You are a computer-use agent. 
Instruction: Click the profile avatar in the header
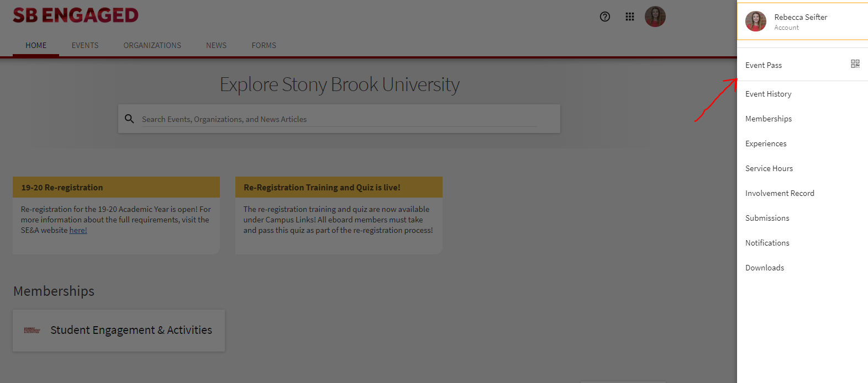655,17
